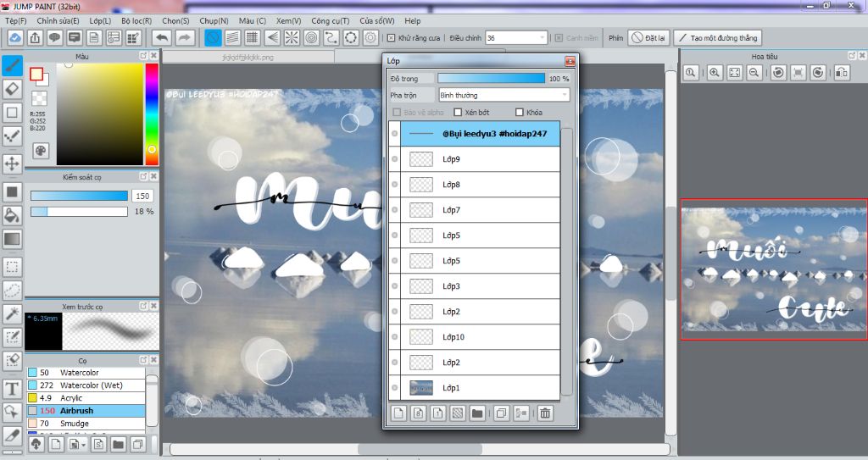Zoom in using the navigator magnifier plus
This screenshot has height=460, width=868.
point(715,73)
